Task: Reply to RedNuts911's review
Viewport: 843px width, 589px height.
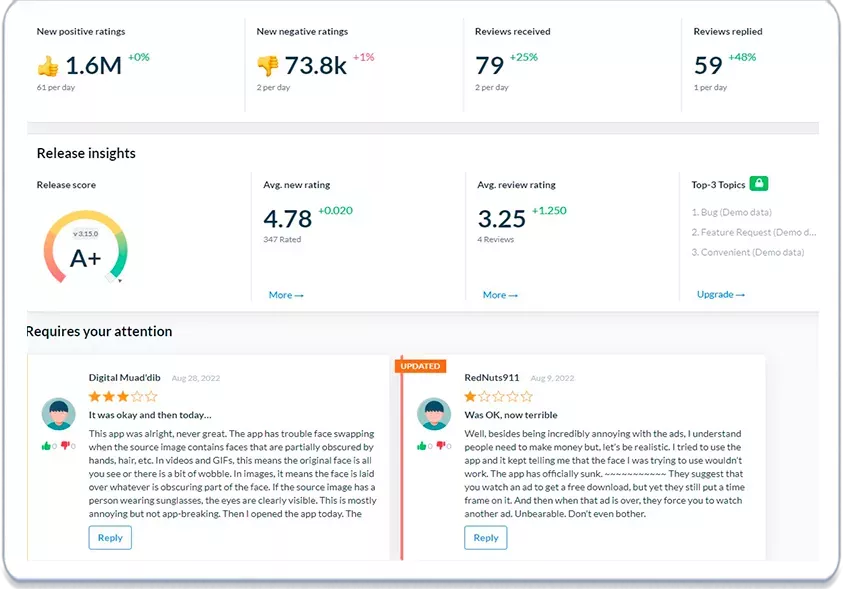Action: (x=485, y=538)
